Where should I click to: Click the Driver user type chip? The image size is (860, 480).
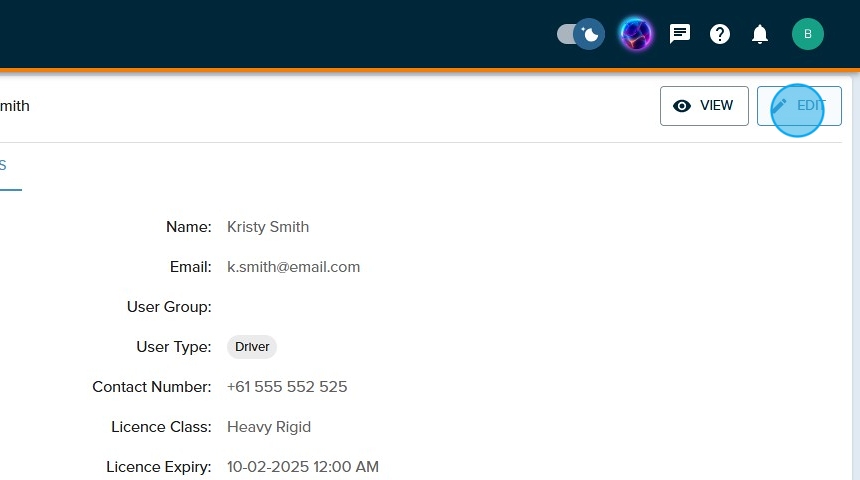click(x=252, y=347)
